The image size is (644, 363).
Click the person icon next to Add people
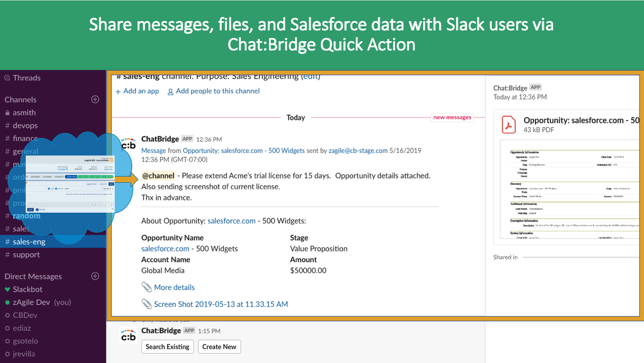click(170, 91)
